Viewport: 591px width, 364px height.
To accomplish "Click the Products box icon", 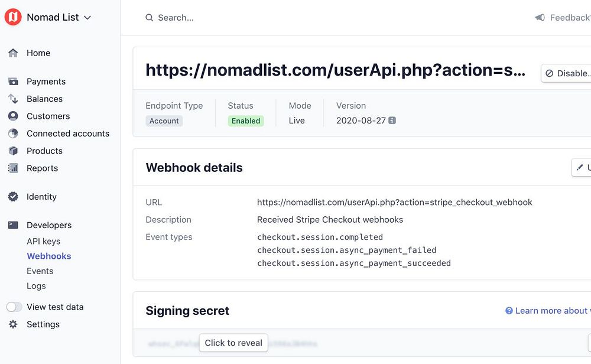I will tap(13, 151).
